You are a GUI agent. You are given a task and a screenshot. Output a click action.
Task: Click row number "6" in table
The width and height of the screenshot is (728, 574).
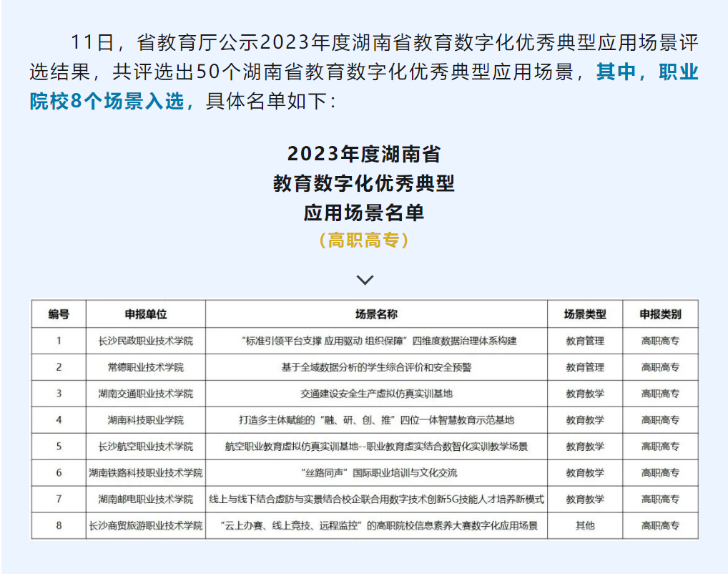[x=59, y=472]
